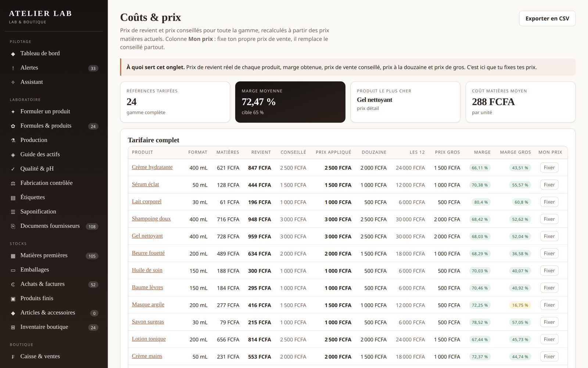Click the 80,4 % marge badge
Screen dimensions: 588x368
(480, 202)
